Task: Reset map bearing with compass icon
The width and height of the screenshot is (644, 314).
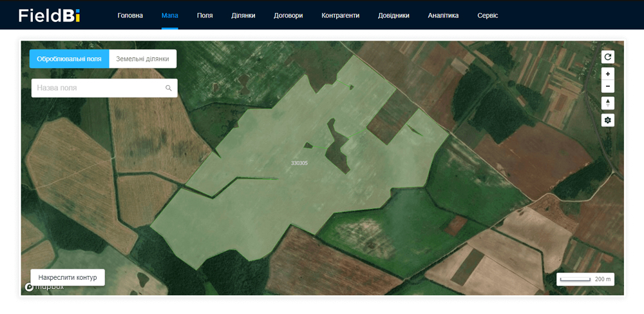Action: click(x=608, y=103)
